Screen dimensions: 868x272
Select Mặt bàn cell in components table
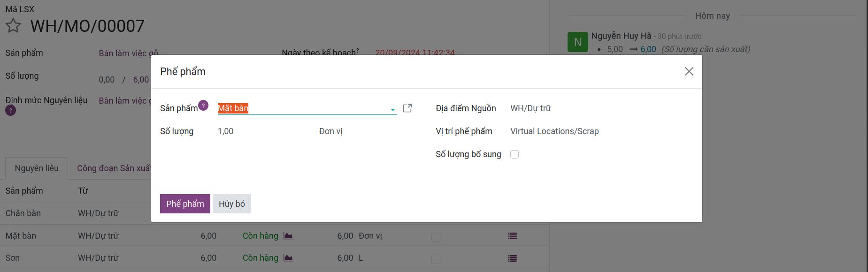pyautogui.click(x=21, y=236)
